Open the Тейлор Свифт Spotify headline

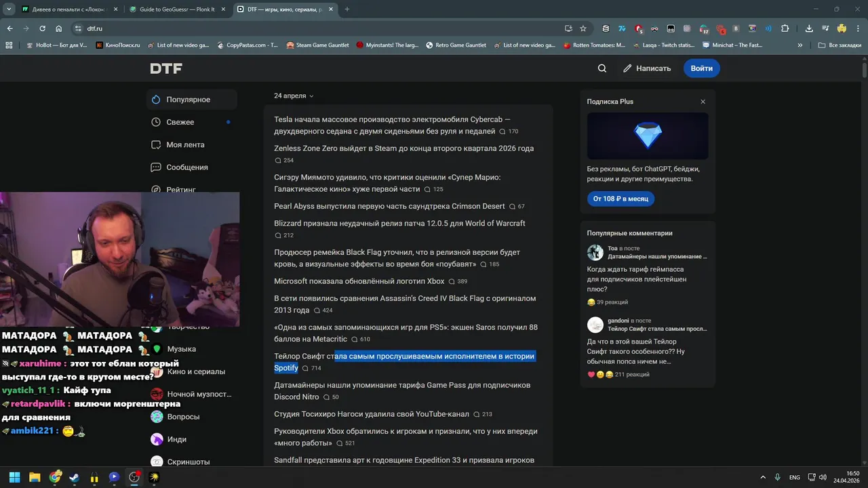[404, 362]
